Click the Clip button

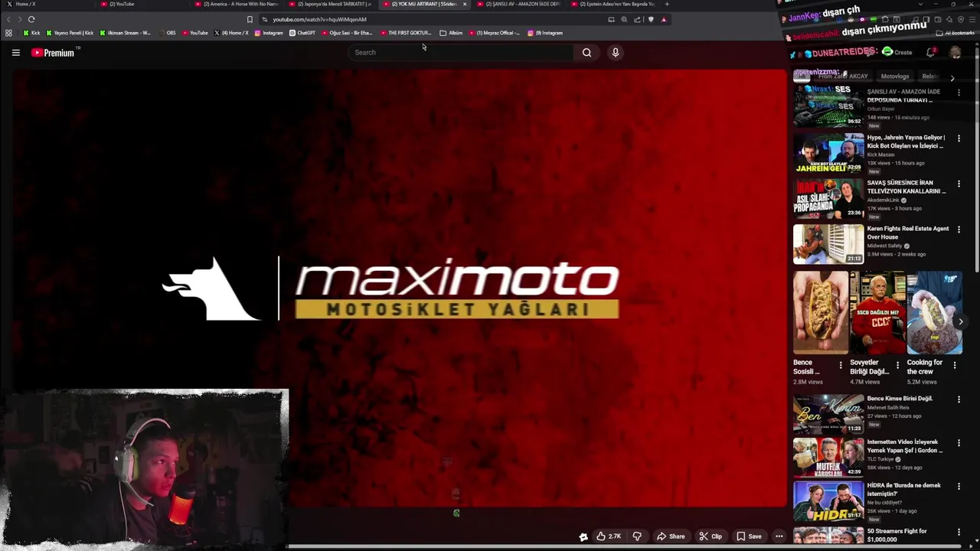pos(710,536)
